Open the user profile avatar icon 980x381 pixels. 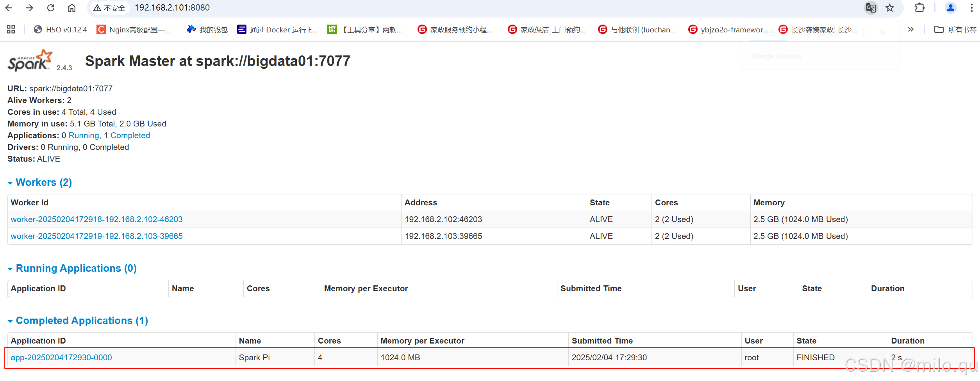(951, 8)
